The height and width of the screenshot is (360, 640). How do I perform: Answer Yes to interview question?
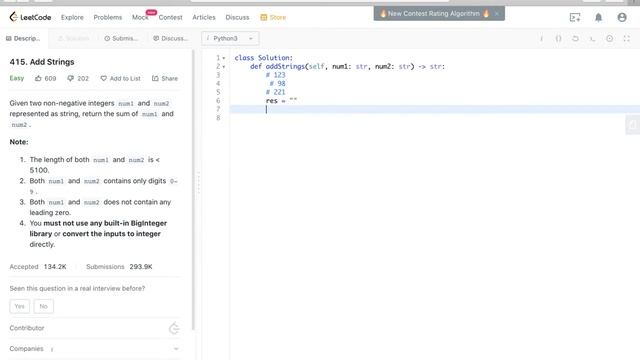(20, 306)
